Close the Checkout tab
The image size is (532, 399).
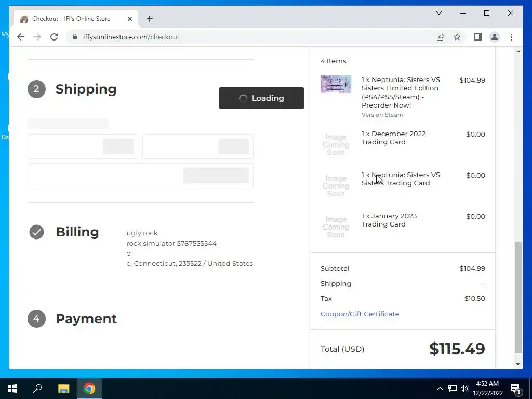click(129, 19)
